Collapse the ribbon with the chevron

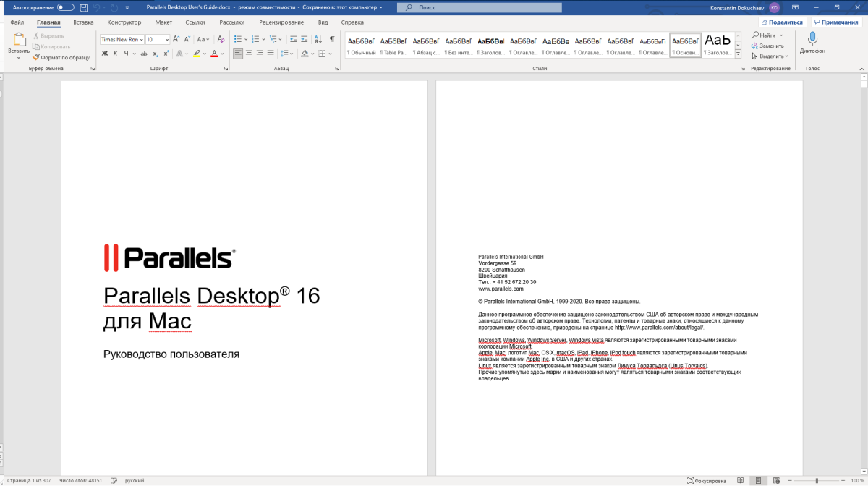click(x=861, y=68)
